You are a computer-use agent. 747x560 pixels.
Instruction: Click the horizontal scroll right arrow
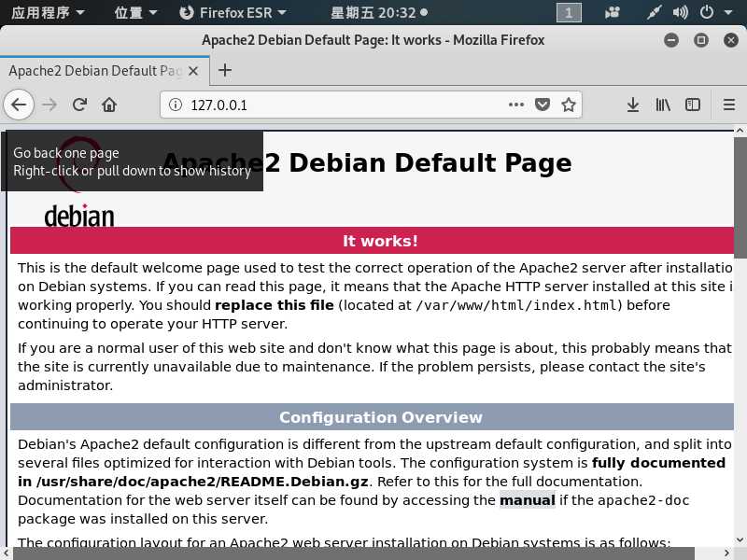[727, 553]
